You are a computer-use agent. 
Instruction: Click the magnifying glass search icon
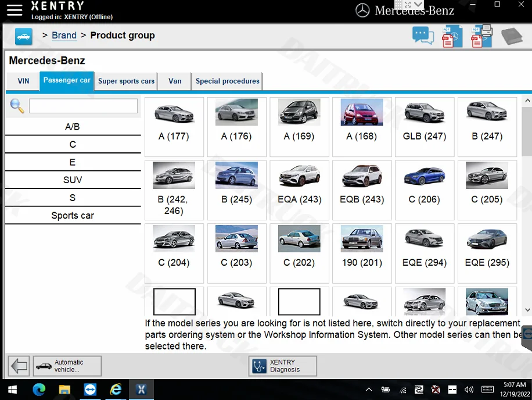click(17, 106)
